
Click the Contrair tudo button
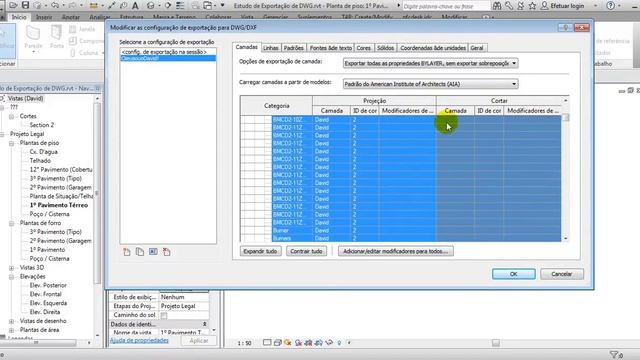point(306,251)
